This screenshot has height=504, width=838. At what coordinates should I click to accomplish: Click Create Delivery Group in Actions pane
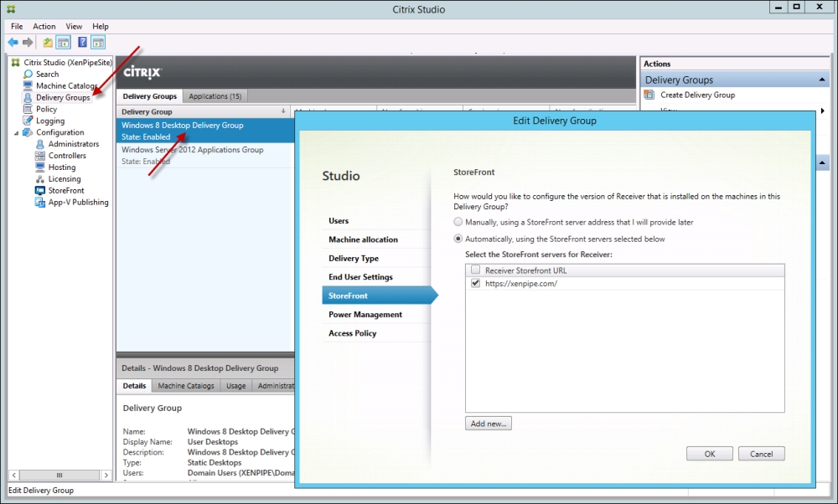point(697,95)
